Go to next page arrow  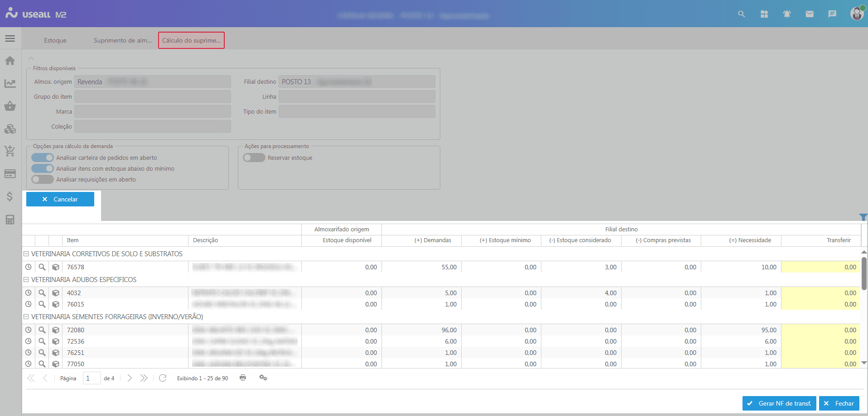click(x=130, y=378)
